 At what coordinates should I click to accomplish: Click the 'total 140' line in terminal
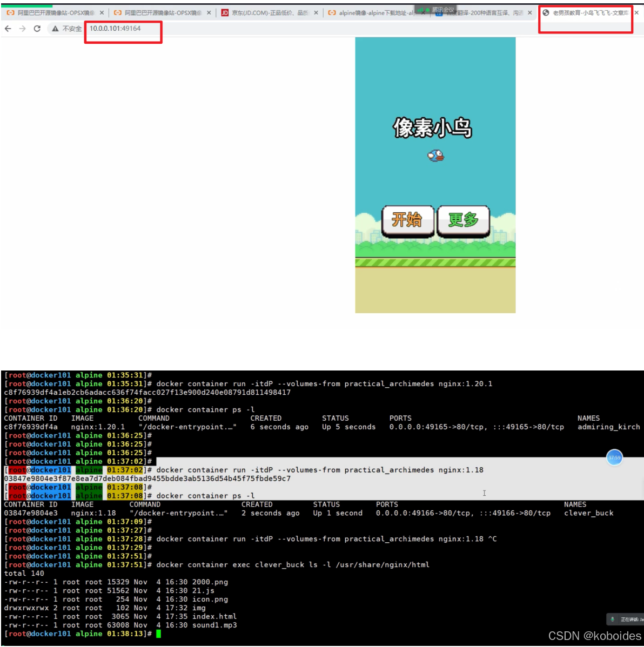tap(24, 574)
